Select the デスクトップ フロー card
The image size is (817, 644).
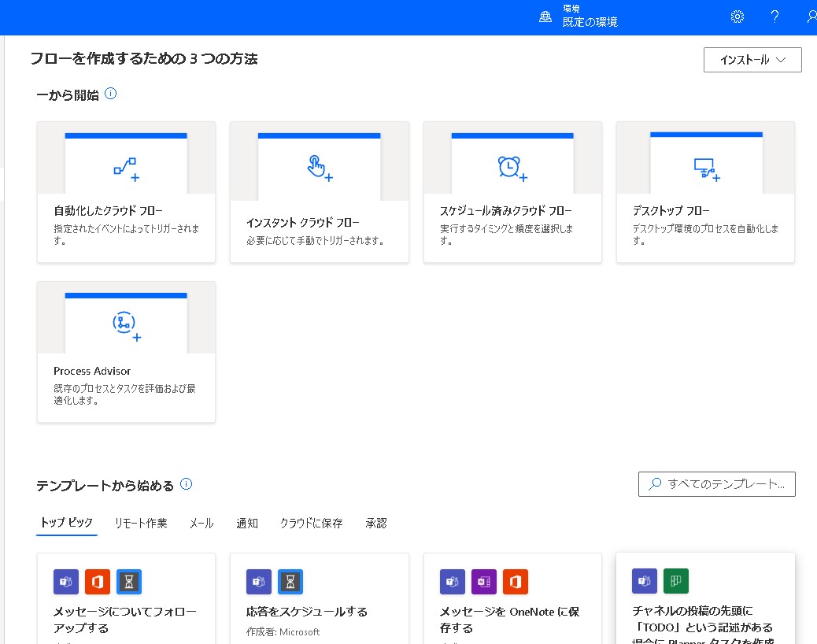[x=705, y=191]
